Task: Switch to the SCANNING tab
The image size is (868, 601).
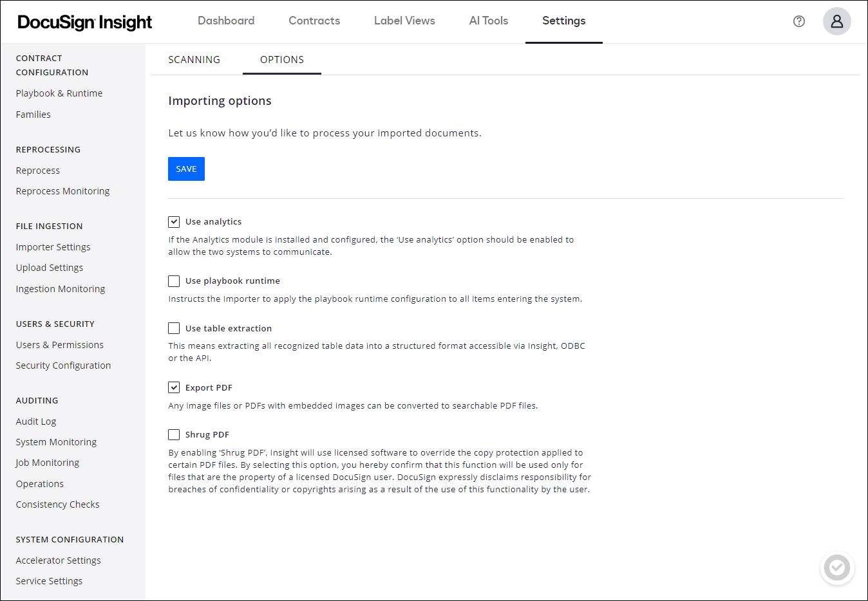Action: pos(194,59)
